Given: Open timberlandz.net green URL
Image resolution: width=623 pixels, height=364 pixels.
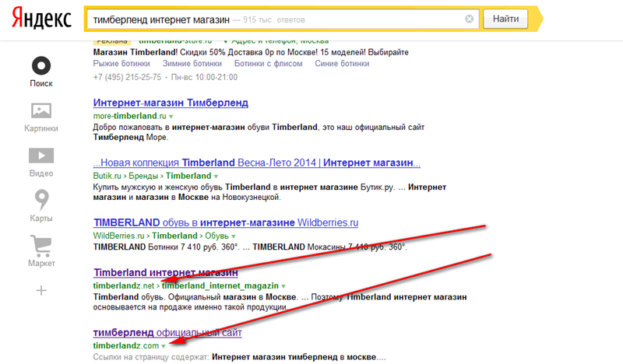Looking at the screenshot, I should coord(124,285).
